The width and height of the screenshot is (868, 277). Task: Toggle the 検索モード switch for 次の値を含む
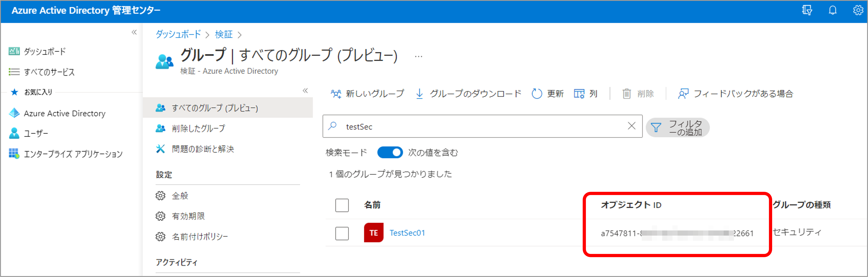tap(390, 152)
